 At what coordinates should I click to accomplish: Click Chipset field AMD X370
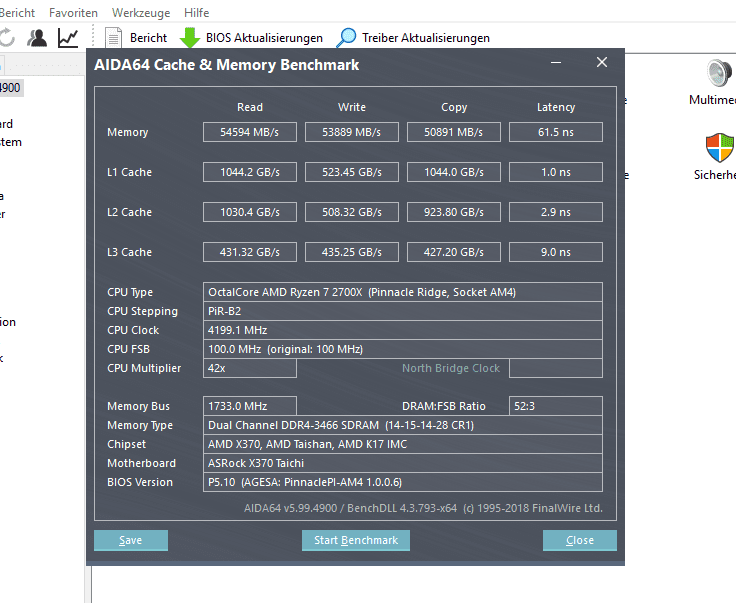(x=403, y=444)
